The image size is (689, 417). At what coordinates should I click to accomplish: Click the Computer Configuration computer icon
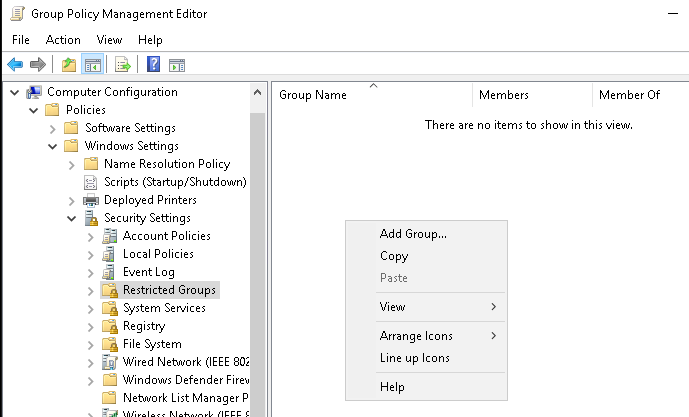point(34,92)
